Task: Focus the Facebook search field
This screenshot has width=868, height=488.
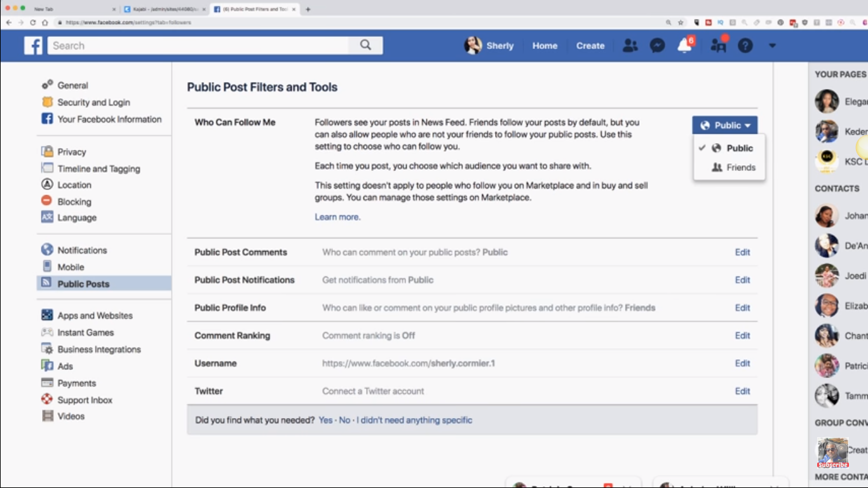Action: pyautogui.click(x=199, y=45)
